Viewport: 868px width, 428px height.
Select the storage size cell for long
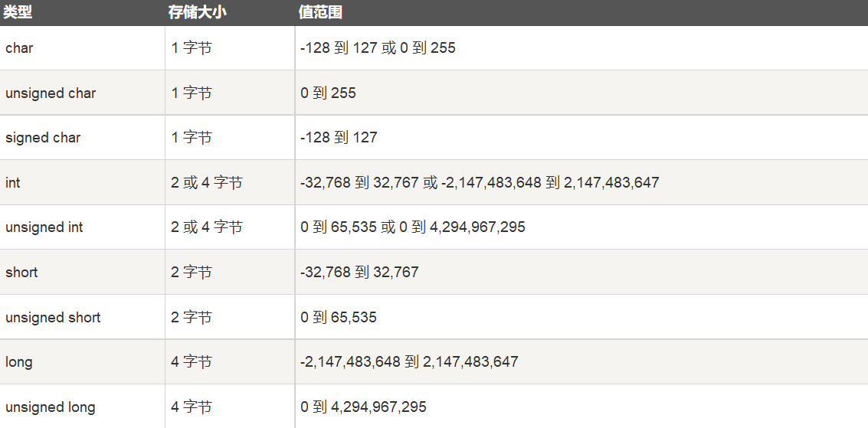point(192,361)
